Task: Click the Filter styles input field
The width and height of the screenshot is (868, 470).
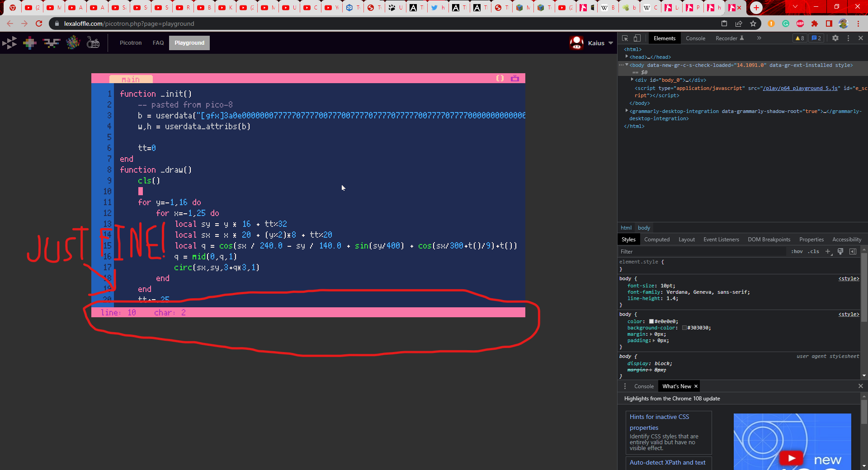Action: 702,251
